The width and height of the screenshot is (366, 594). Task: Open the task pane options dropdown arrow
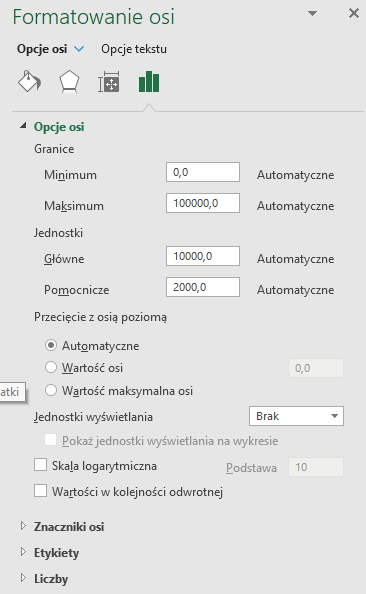[312, 14]
